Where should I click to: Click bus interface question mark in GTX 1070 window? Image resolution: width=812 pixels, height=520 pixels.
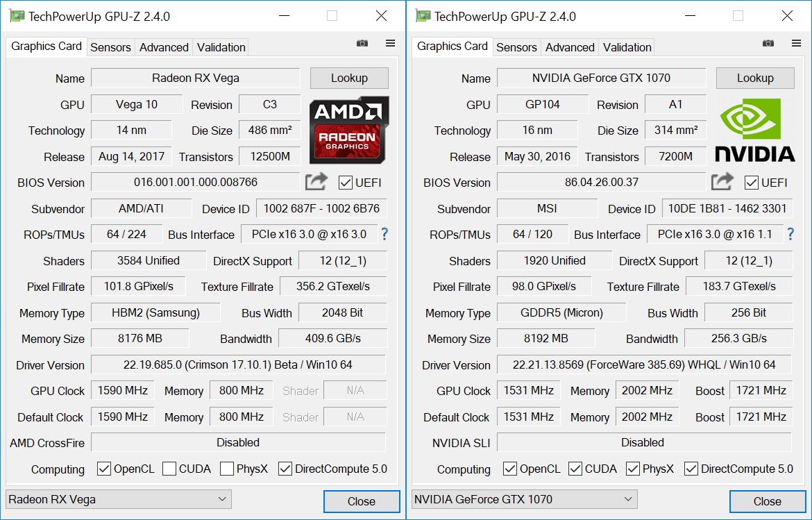[x=790, y=234]
